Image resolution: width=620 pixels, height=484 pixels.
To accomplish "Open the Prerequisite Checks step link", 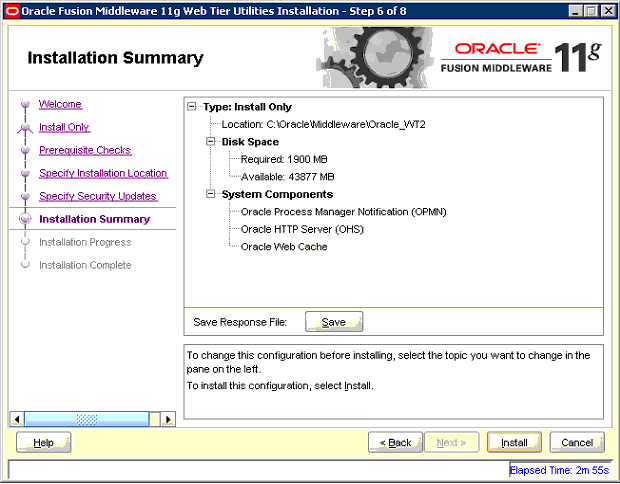I will (x=85, y=150).
